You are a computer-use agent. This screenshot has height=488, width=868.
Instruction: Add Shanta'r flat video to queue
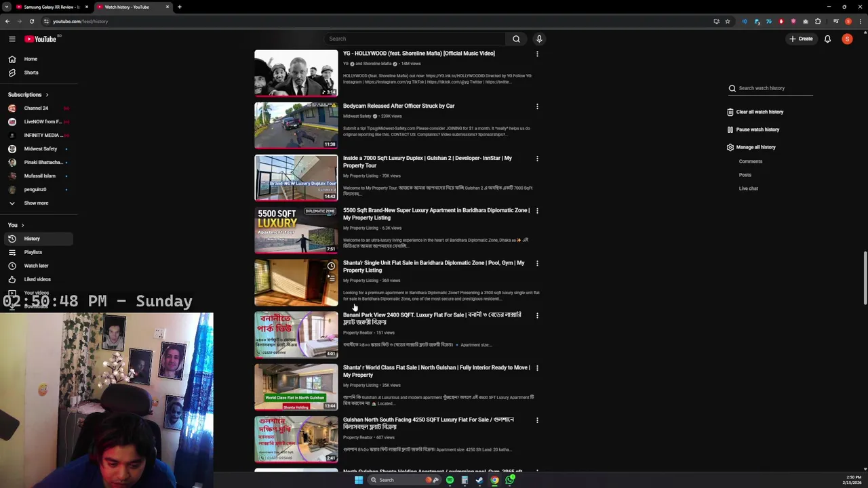pyautogui.click(x=331, y=278)
